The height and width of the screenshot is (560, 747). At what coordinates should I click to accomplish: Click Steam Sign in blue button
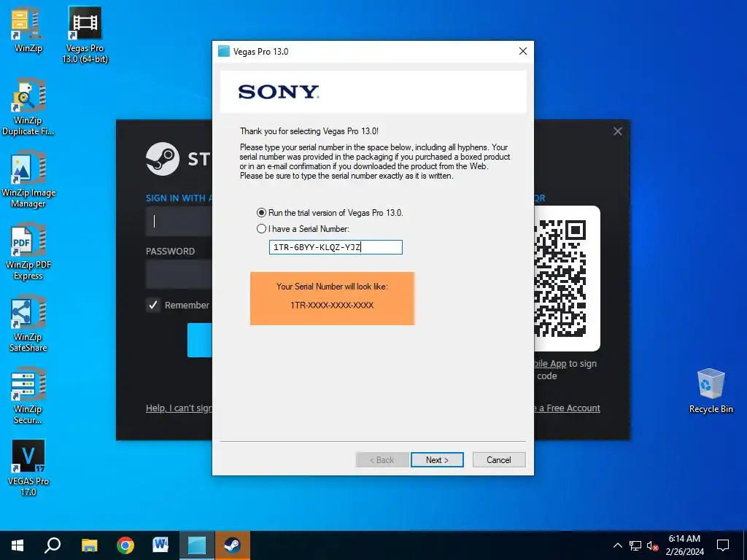200,340
